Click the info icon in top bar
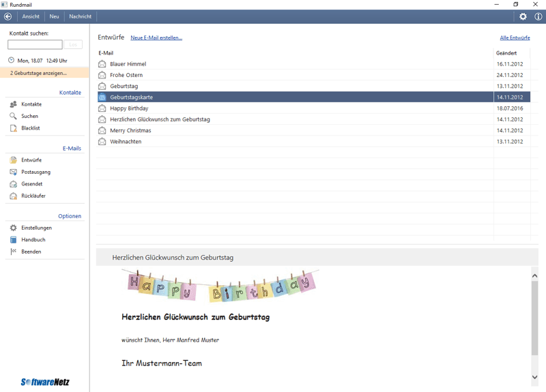Screen dimensions: 546x392 pos(538,16)
